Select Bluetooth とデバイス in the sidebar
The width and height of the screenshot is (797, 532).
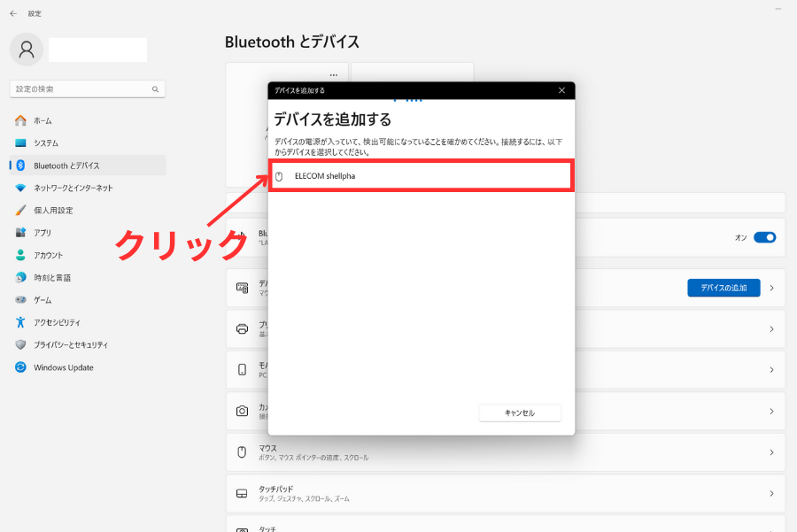[88, 166]
